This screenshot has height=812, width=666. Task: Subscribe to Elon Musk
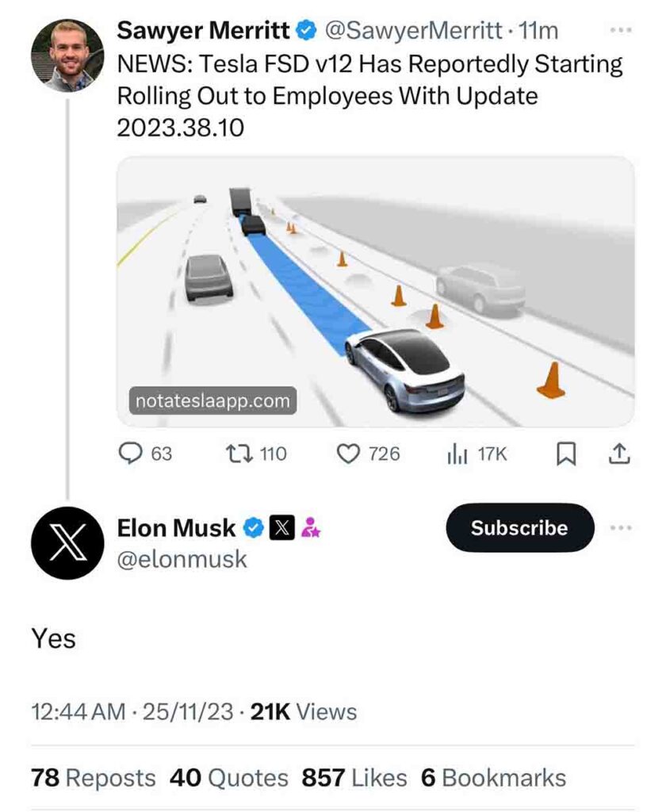[x=519, y=527]
